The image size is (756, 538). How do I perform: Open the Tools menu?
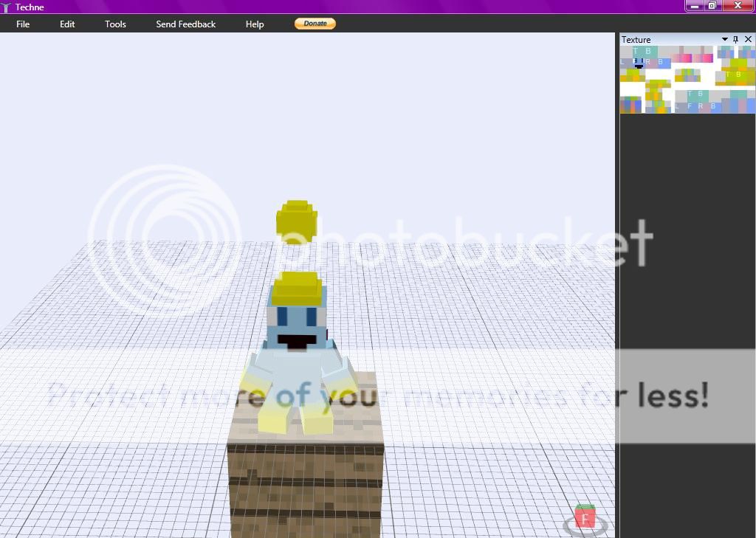[115, 24]
